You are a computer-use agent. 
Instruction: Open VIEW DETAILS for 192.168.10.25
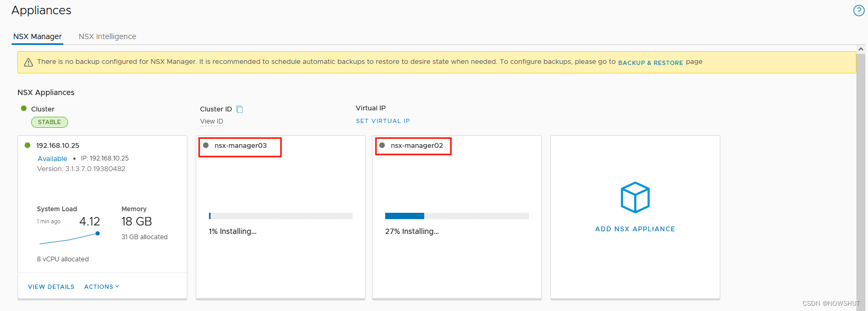(x=51, y=287)
